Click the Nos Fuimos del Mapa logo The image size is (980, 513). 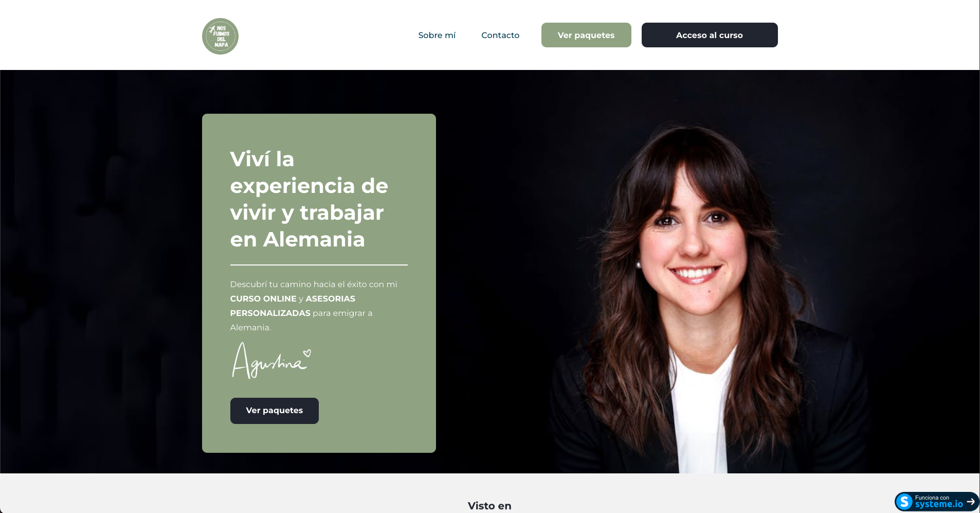pyautogui.click(x=220, y=37)
